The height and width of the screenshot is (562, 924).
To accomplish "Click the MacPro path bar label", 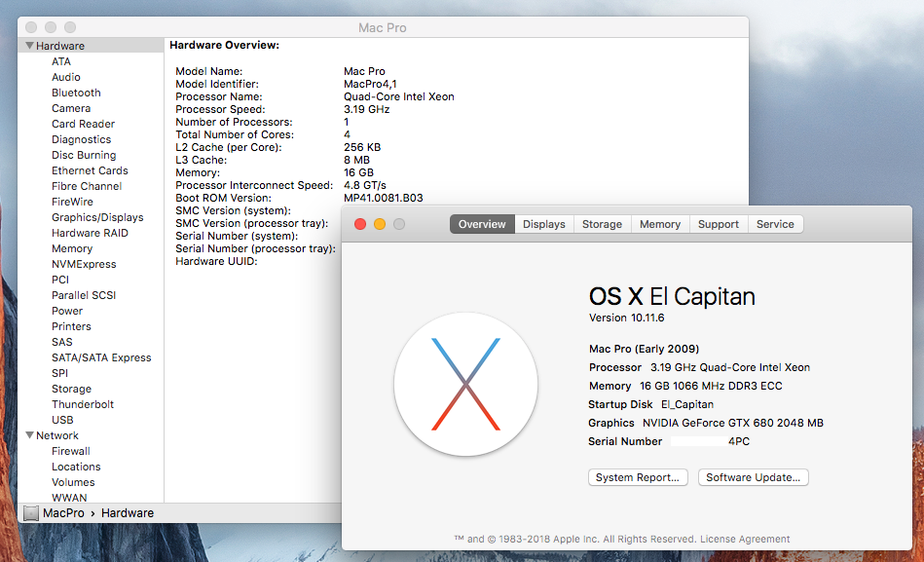I will pos(63,513).
